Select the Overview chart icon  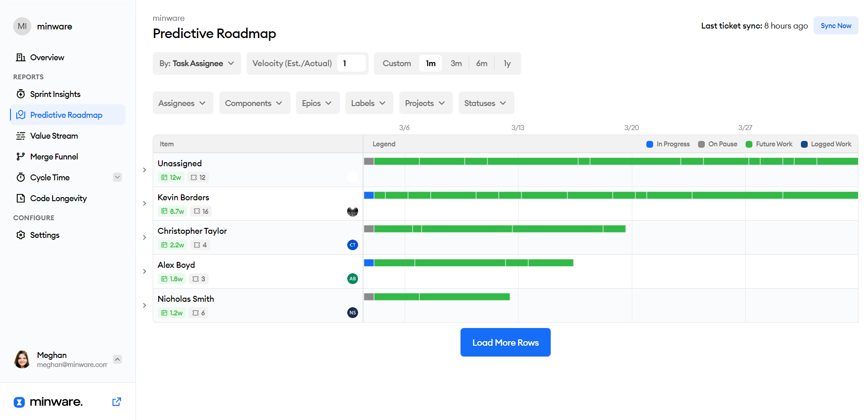pos(20,57)
